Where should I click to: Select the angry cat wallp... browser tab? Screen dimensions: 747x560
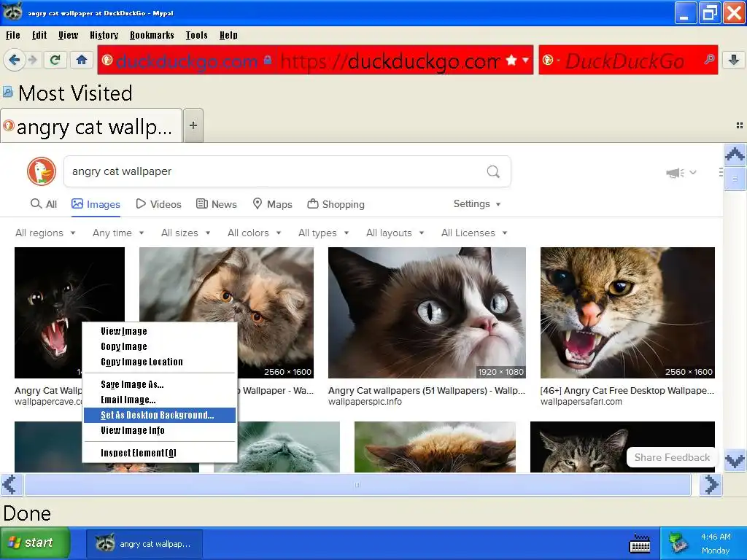[91, 126]
